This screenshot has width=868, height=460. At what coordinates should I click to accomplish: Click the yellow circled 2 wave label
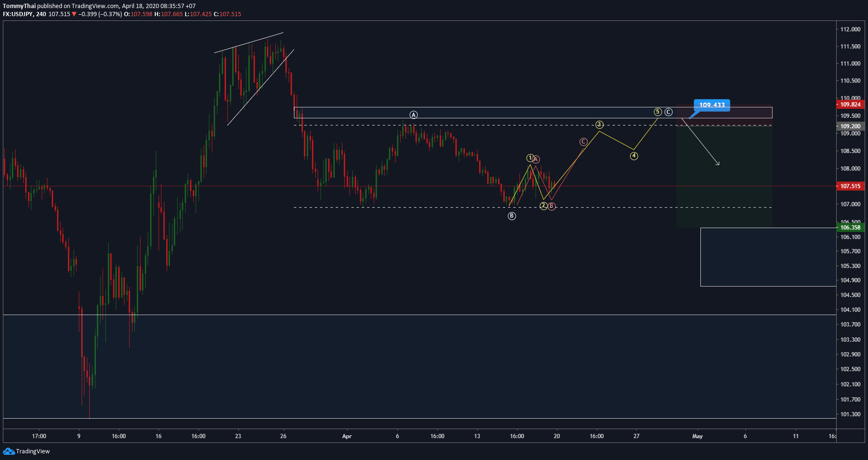(x=543, y=206)
